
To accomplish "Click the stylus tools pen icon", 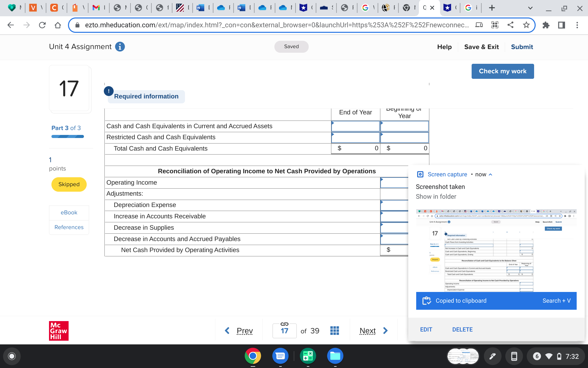I will click(x=492, y=356).
